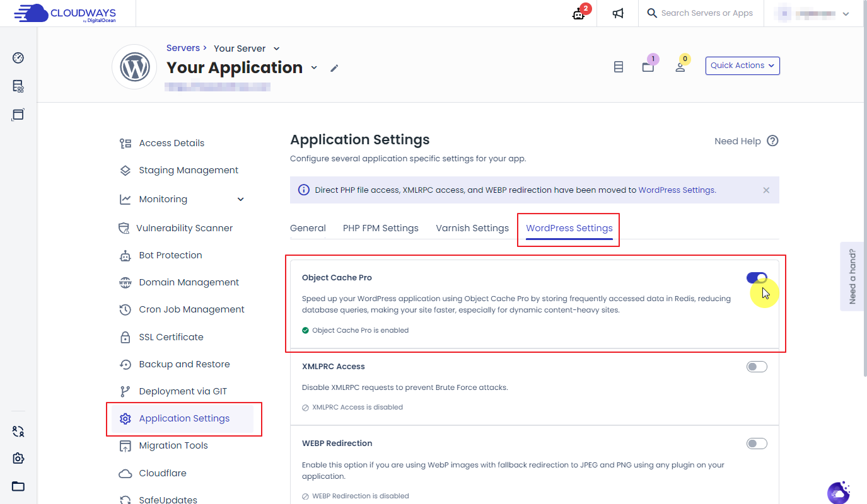Image resolution: width=867 pixels, height=504 pixels.
Task: Open the announcements megaphone icon
Action: [x=618, y=13]
